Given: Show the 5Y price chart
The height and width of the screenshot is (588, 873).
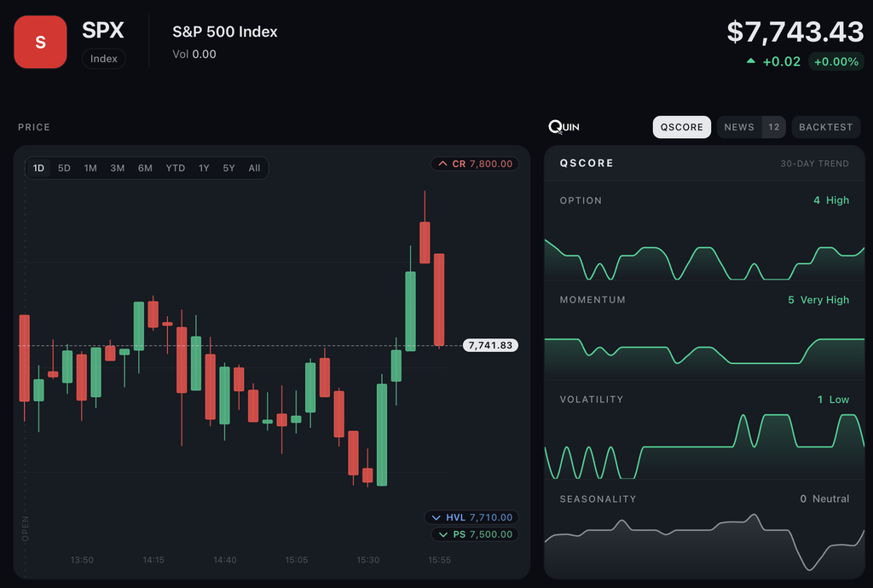Looking at the screenshot, I should (228, 168).
